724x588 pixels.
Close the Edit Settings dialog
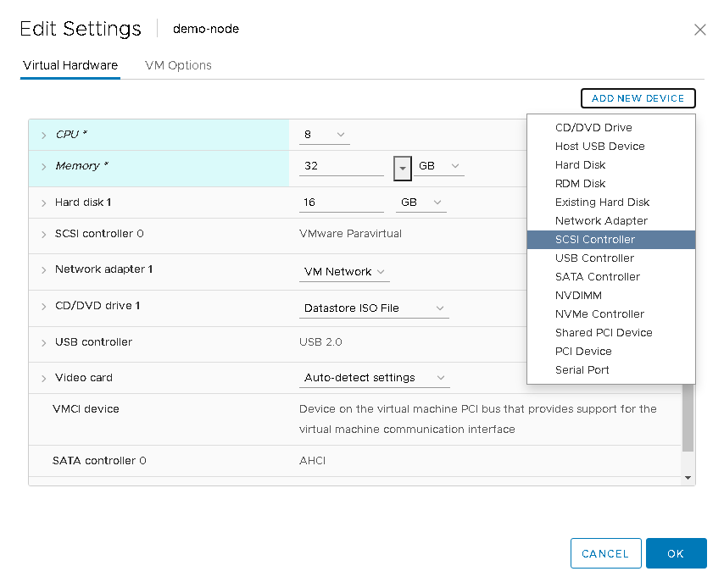click(x=699, y=30)
